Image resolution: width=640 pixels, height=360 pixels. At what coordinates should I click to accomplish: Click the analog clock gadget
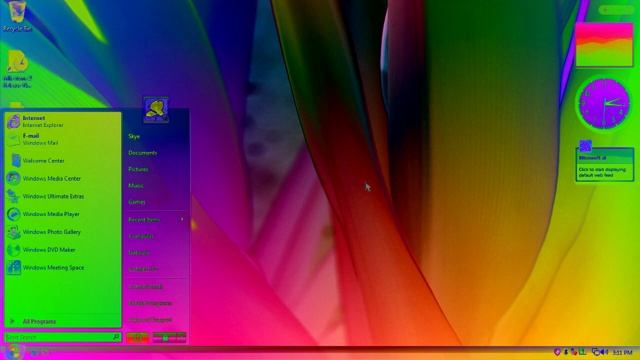point(604,104)
